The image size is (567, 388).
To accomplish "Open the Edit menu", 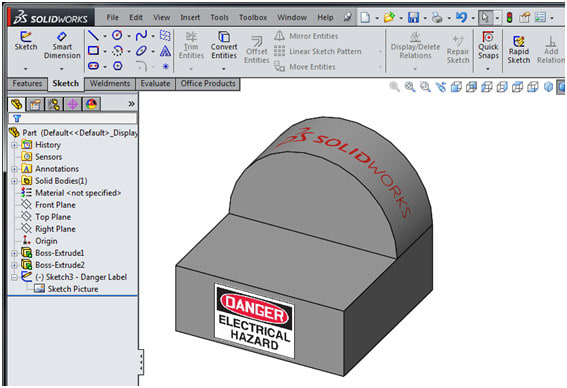I will tap(136, 17).
